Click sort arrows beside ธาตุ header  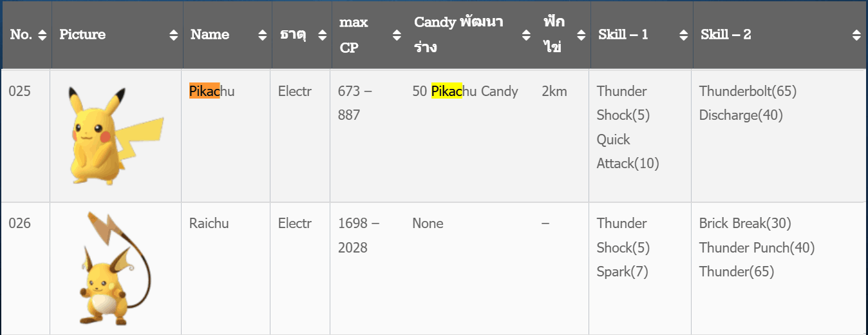pyautogui.click(x=323, y=35)
